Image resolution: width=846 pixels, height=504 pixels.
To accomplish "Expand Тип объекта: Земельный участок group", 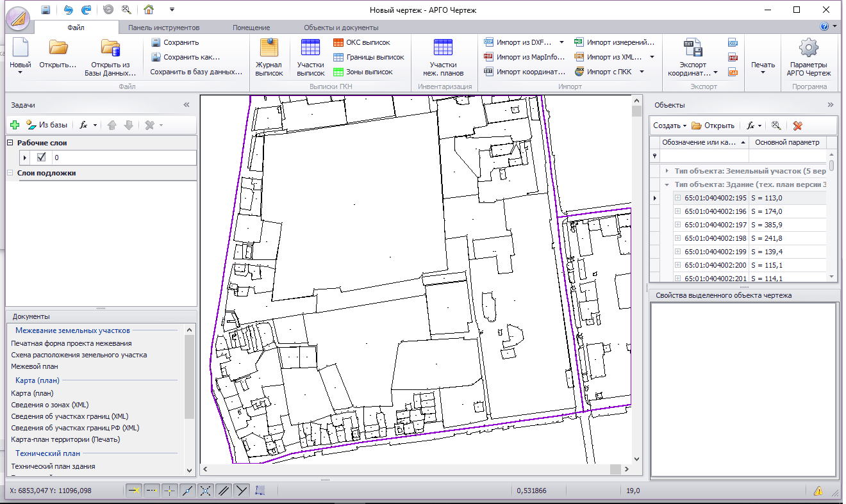I will pyautogui.click(x=667, y=171).
